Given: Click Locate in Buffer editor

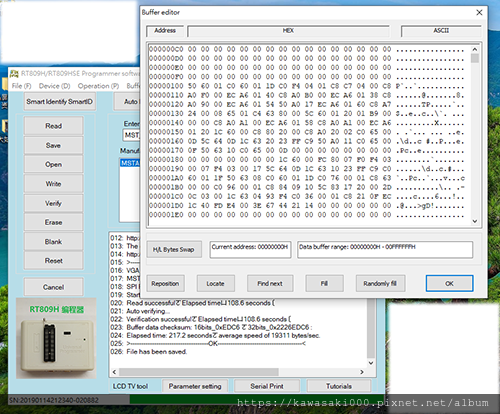Looking at the screenshot, I should [215, 284].
